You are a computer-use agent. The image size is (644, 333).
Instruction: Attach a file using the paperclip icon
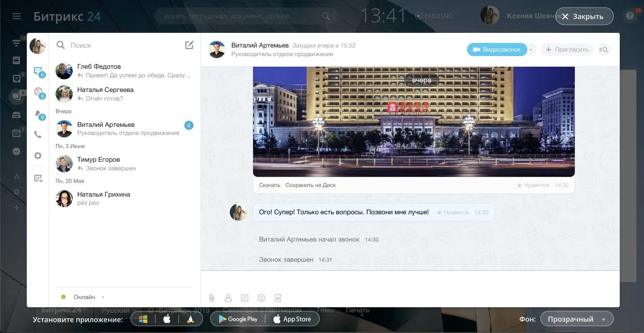click(x=212, y=298)
